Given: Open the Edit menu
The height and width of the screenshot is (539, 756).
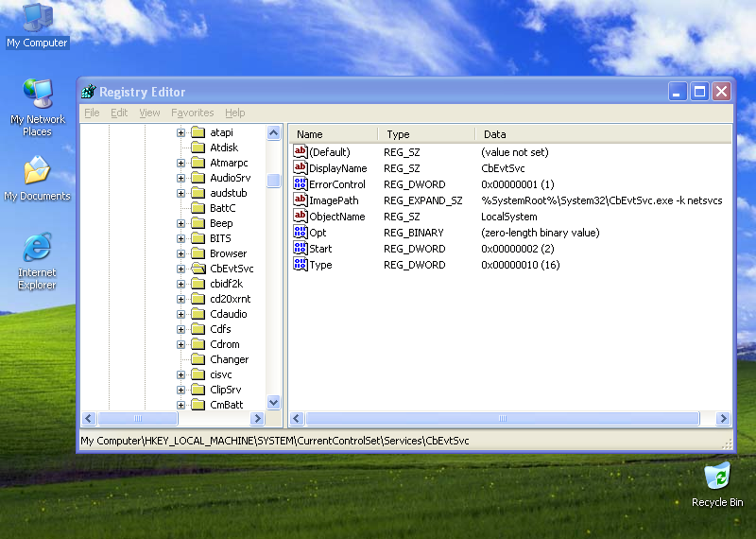Looking at the screenshot, I should [119, 113].
